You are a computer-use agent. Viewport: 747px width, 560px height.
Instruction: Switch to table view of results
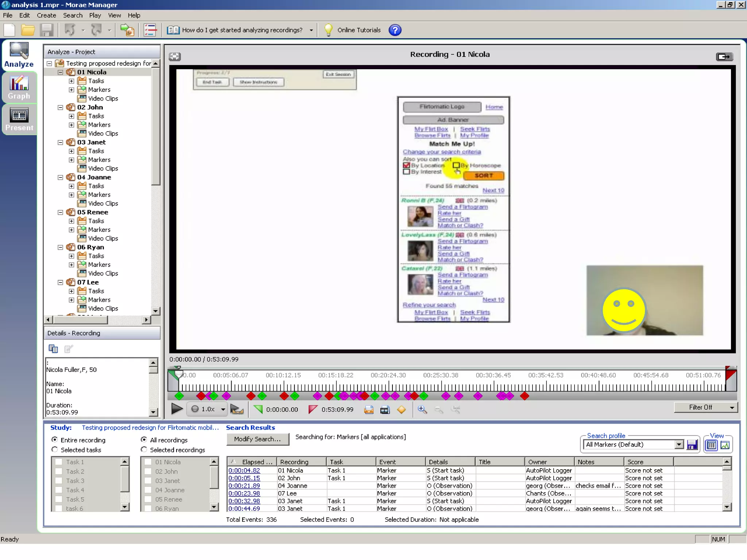(711, 445)
